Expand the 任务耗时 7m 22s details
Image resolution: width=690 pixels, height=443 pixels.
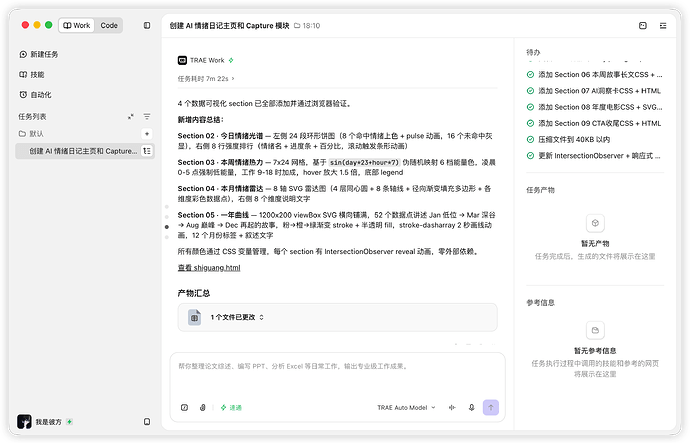coord(206,79)
